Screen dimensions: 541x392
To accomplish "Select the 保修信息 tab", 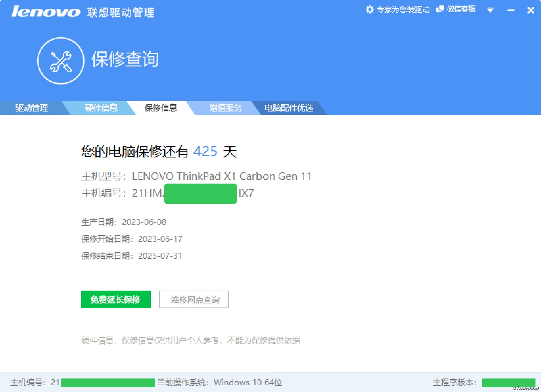I will [161, 108].
